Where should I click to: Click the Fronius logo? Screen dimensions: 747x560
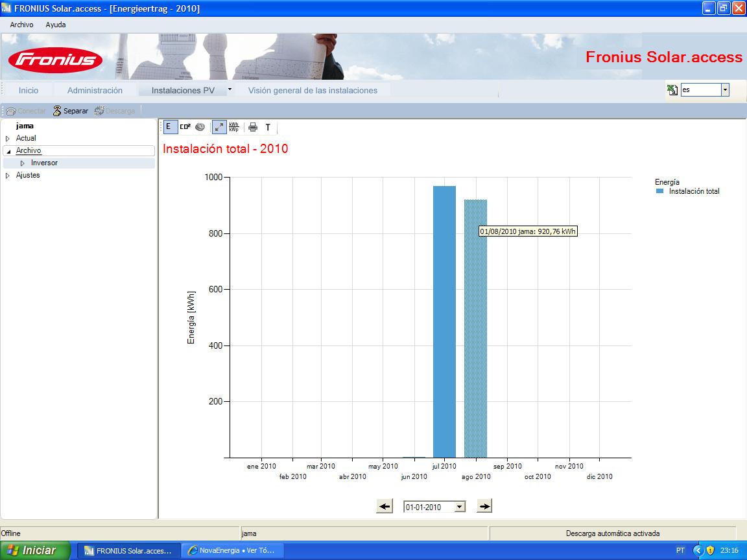coord(55,60)
